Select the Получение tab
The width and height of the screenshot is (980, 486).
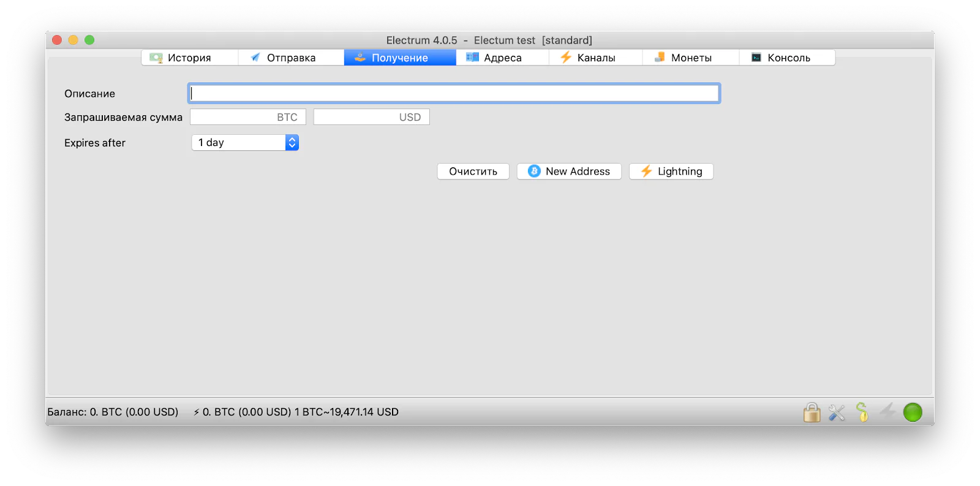point(400,58)
